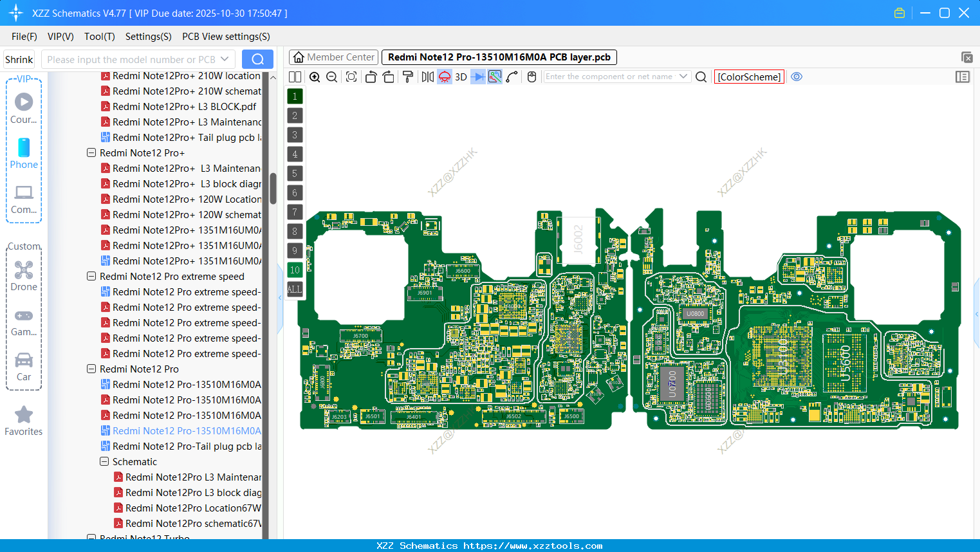Select the 3D view mode icon

[x=460, y=77]
